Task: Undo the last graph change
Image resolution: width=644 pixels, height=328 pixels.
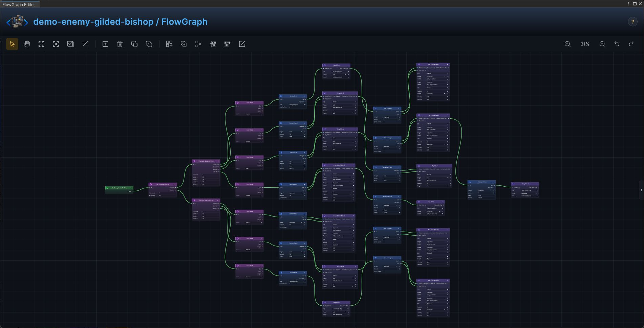Action: click(x=617, y=44)
